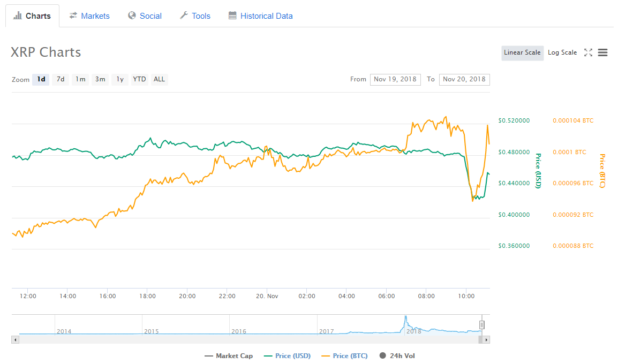This screenshot has height=364, width=618.
Task: Set zoom range to 1m
Action: click(x=80, y=79)
